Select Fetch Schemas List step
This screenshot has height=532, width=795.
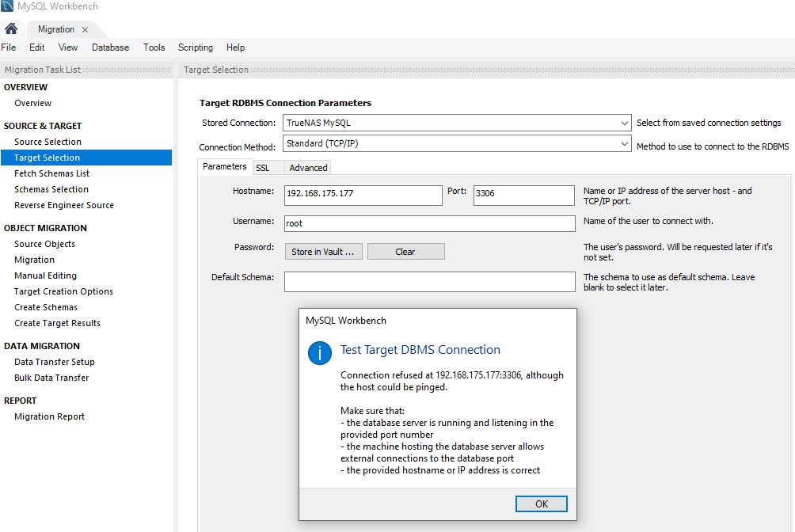coord(51,173)
